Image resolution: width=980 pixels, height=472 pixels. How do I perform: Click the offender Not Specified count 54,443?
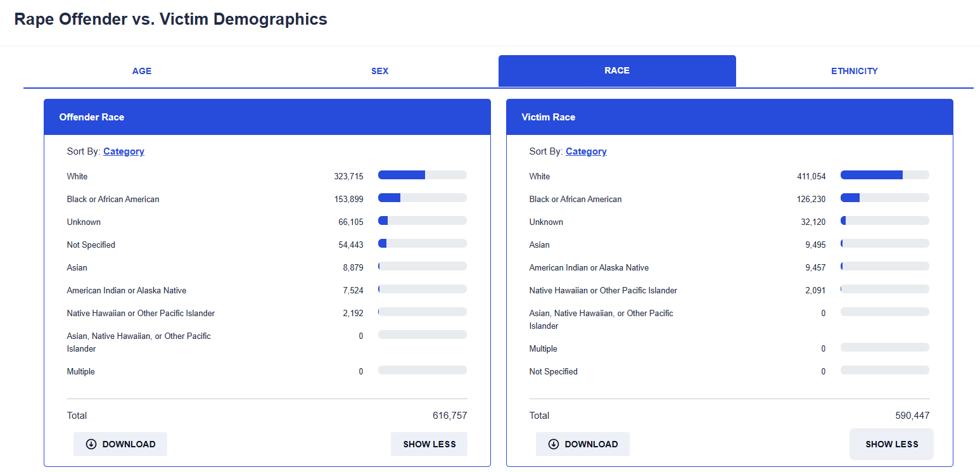click(x=351, y=245)
